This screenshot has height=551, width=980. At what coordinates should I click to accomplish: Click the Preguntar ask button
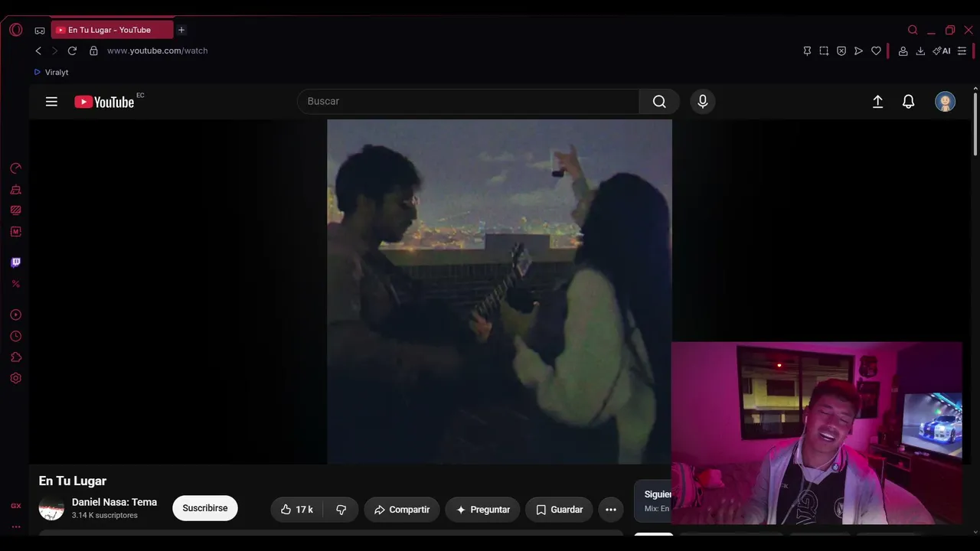coord(483,509)
